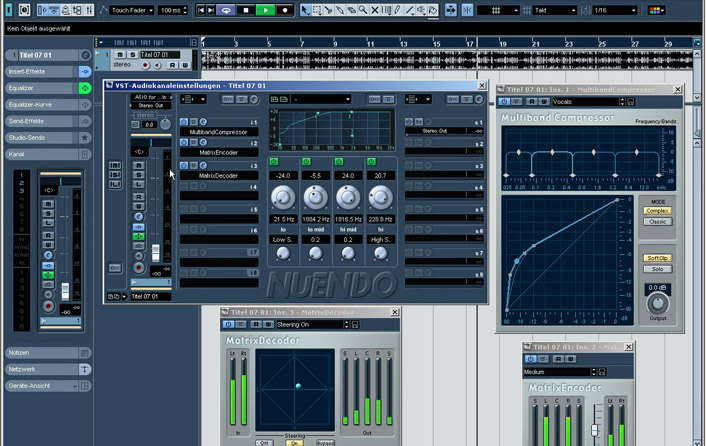This screenshot has height=446, width=706.
Task: Select the Mute X tool
Action: 375,10
